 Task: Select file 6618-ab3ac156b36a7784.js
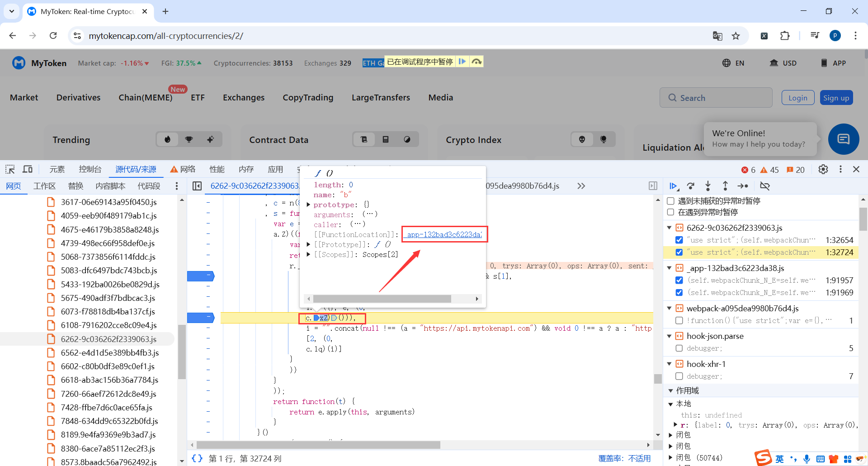(x=109, y=380)
